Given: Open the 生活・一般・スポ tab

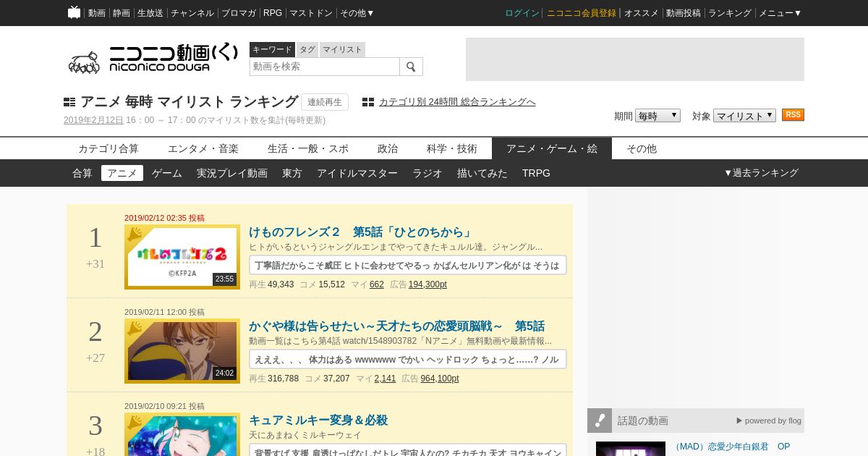Looking at the screenshot, I should (x=308, y=148).
